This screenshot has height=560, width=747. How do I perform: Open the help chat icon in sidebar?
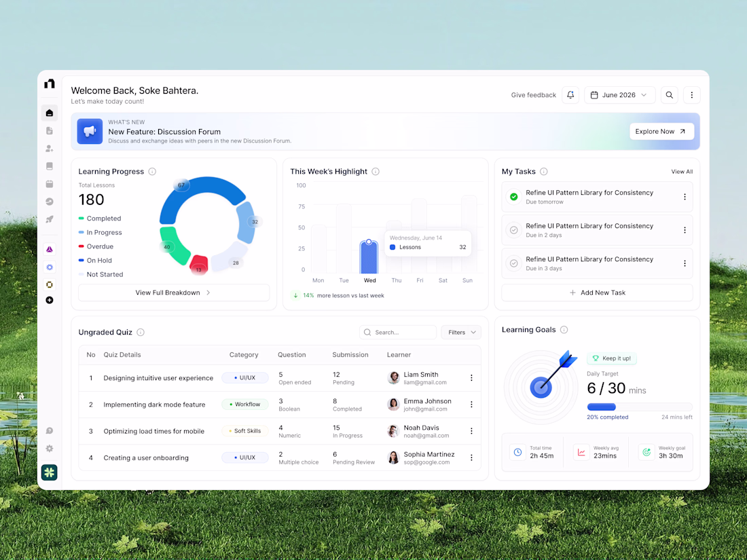pyautogui.click(x=50, y=431)
